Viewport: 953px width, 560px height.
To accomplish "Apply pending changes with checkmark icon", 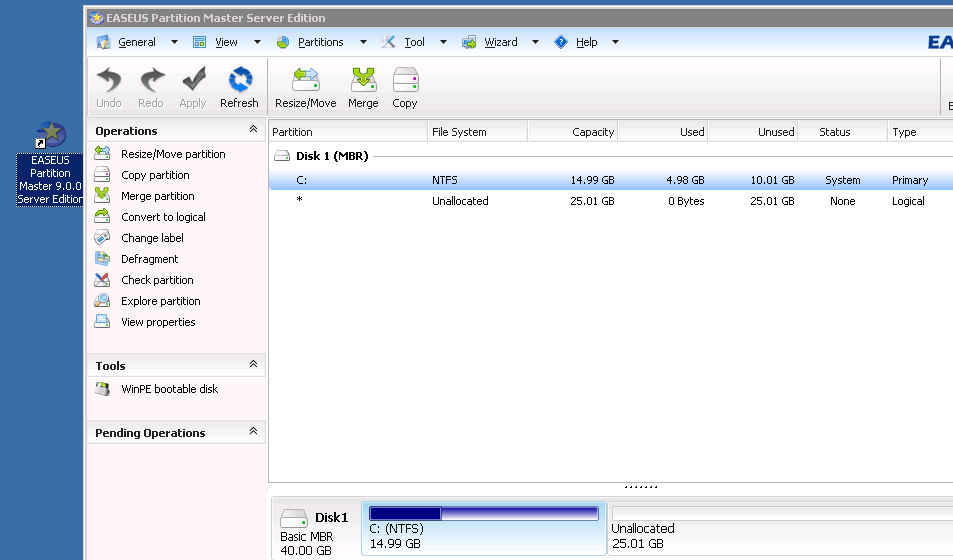I will (x=193, y=81).
